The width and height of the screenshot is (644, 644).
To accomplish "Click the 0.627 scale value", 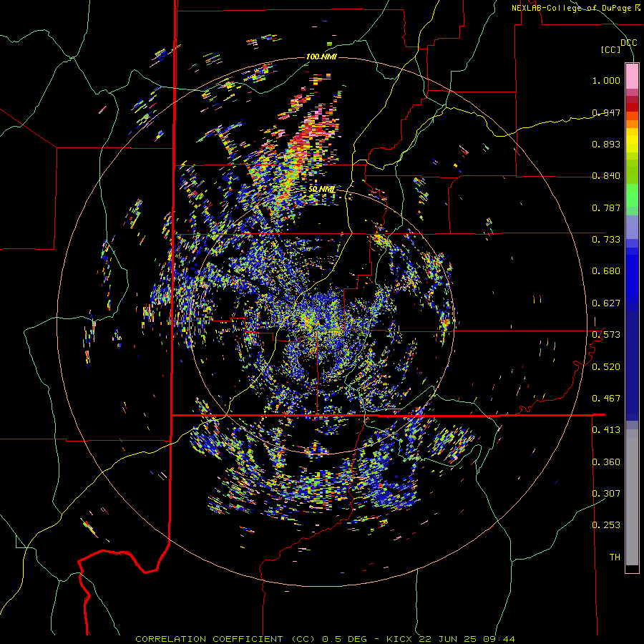I will coord(606,303).
